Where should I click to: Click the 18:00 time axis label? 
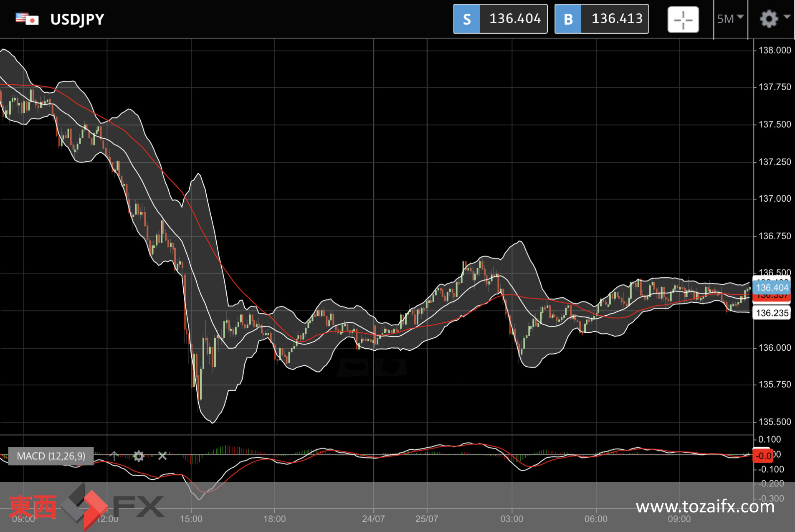(x=274, y=519)
